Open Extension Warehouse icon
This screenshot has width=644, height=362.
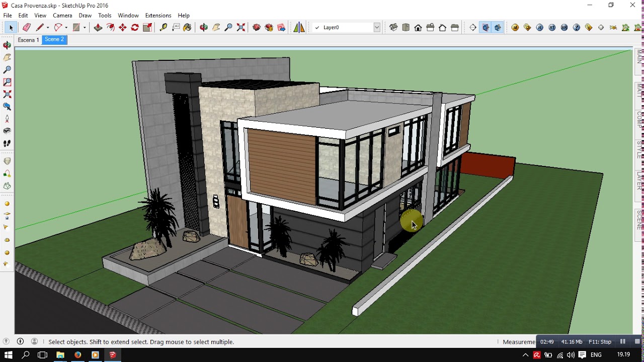click(269, 28)
